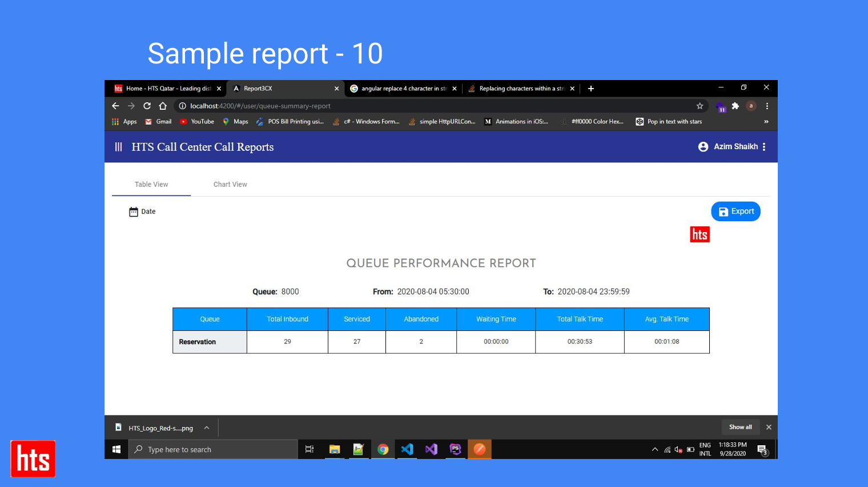This screenshot has width=868, height=487.
Task: Click the calendar Date picker icon
Action: pos(134,211)
